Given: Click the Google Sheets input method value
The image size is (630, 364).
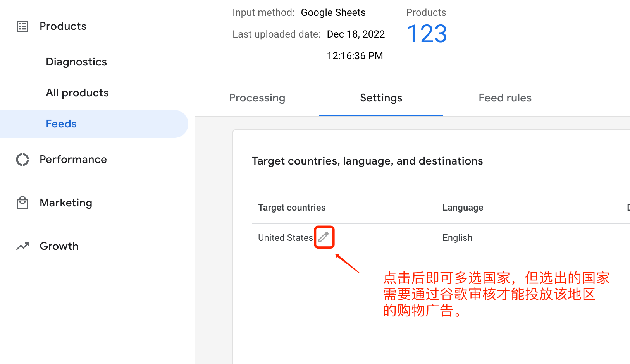Looking at the screenshot, I should 333,13.
